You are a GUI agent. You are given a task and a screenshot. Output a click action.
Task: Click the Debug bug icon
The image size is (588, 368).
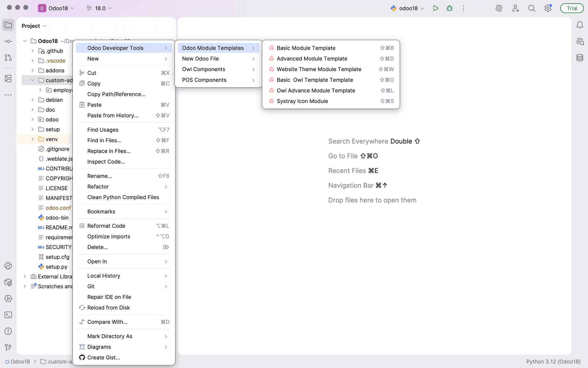pos(449,8)
